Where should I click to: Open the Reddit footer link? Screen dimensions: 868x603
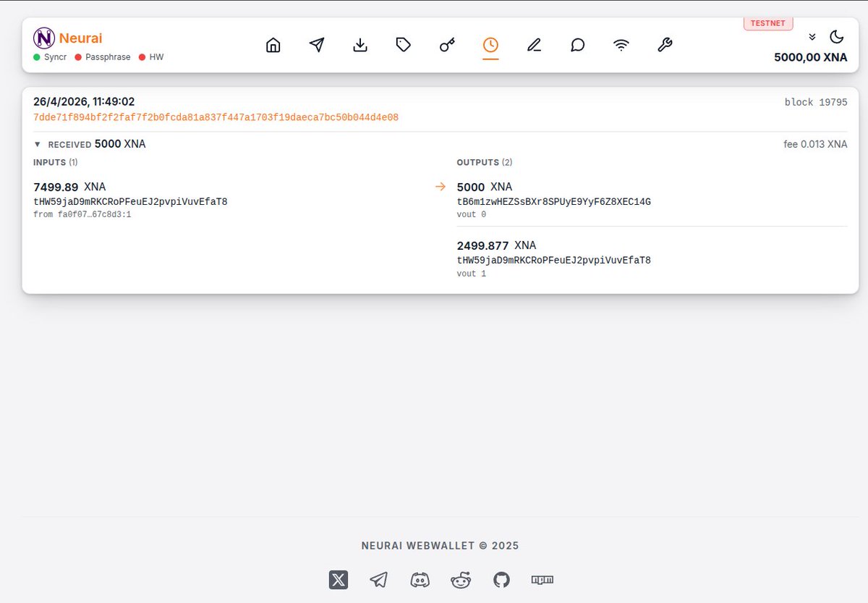click(461, 580)
